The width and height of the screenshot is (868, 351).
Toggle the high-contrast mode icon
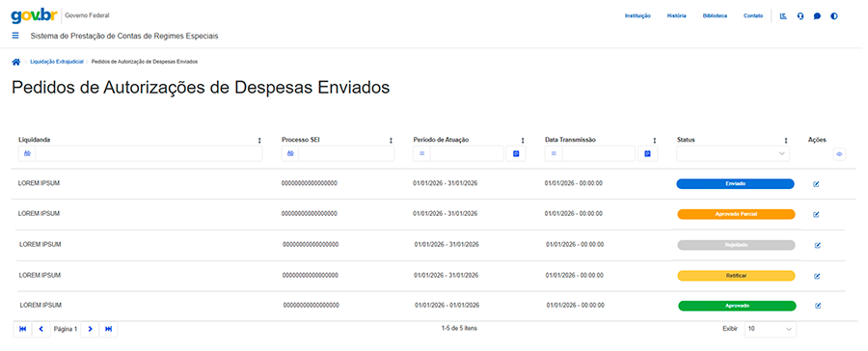pos(833,16)
